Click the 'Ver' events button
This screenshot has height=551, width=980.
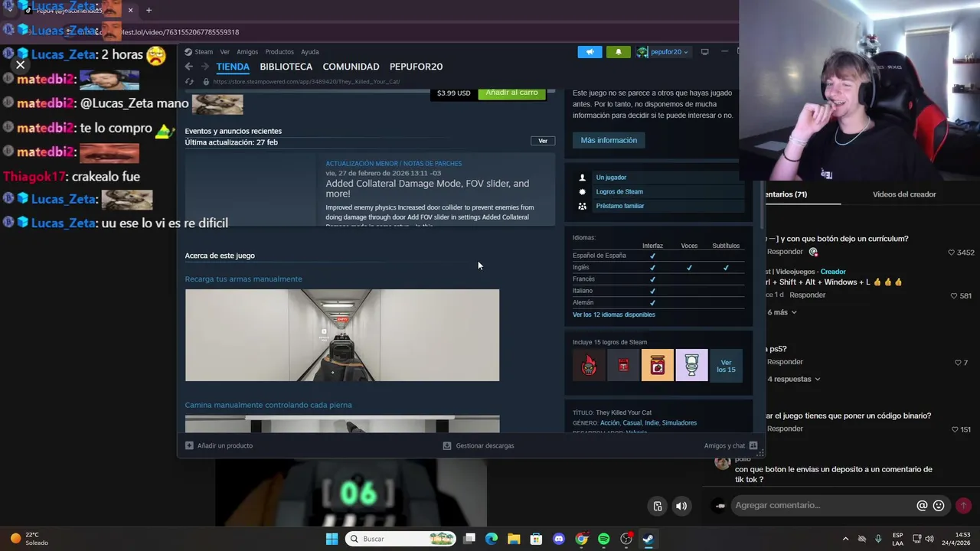[x=543, y=141]
